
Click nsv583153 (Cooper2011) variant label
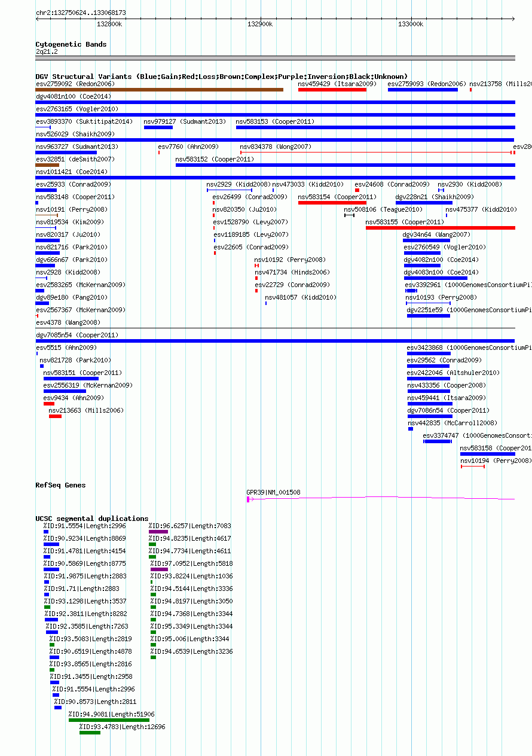point(275,121)
